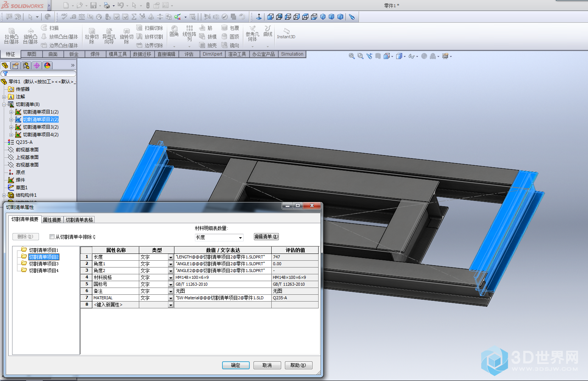Select the Q235-A material in the feature tree
This screenshot has height=381, width=588.
(24, 142)
